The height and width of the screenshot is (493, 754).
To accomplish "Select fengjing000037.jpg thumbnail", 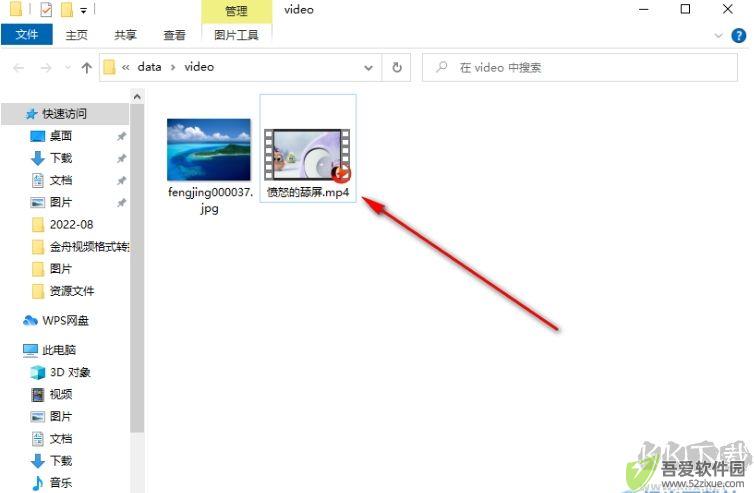I will click(209, 150).
